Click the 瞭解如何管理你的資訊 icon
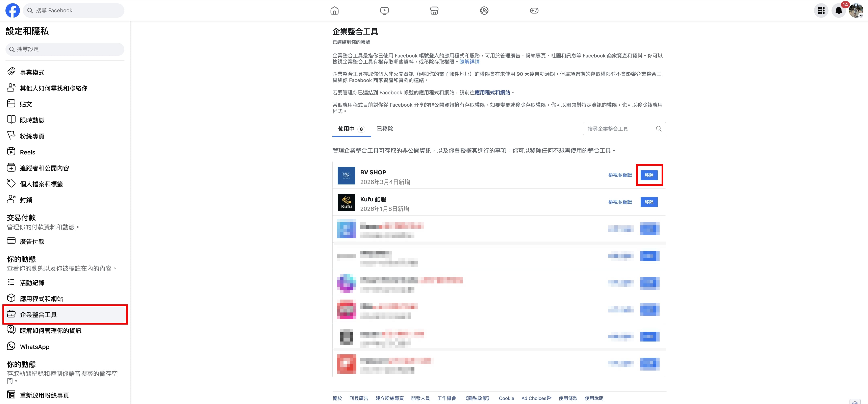The image size is (868, 404). tap(11, 330)
